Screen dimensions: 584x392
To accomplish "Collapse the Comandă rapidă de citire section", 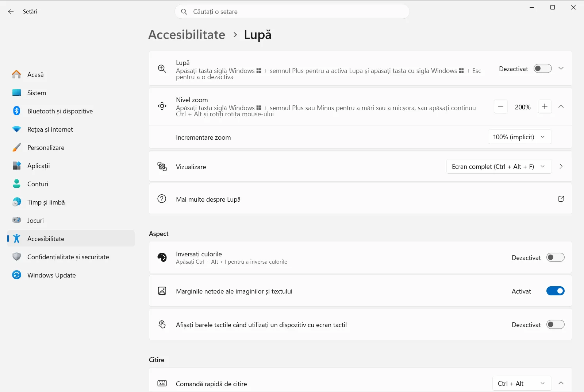I will (561, 383).
